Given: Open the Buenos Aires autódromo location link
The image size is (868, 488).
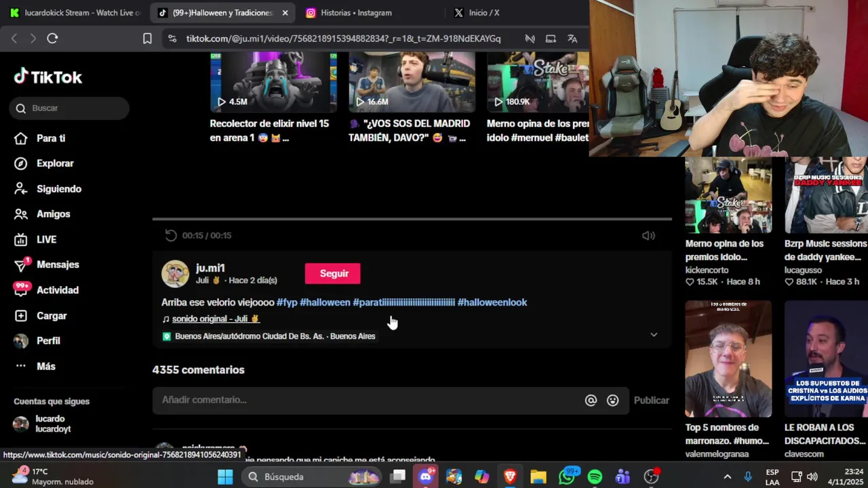Looking at the screenshot, I should pyautogui.click(x=275, y=336).
